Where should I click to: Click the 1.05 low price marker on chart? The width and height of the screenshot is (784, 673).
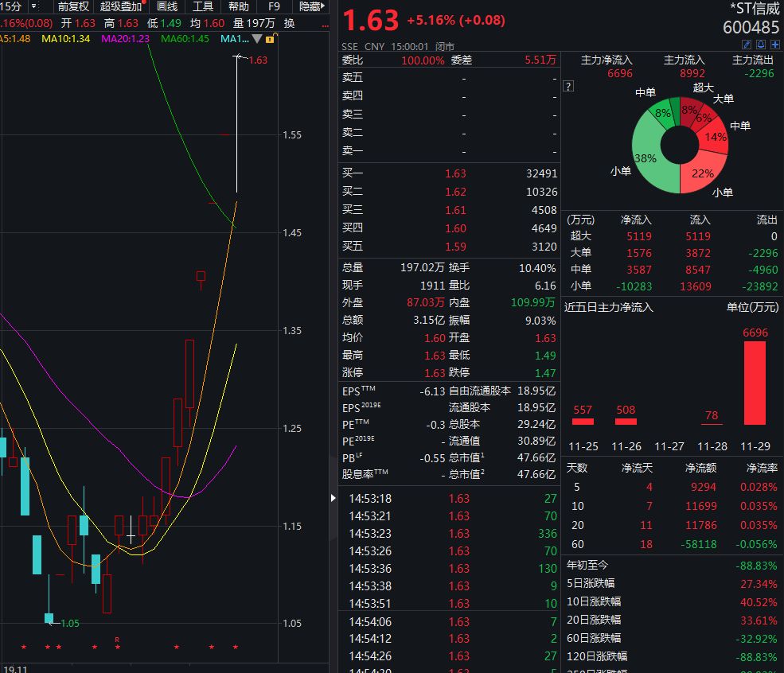click(70, 623)
